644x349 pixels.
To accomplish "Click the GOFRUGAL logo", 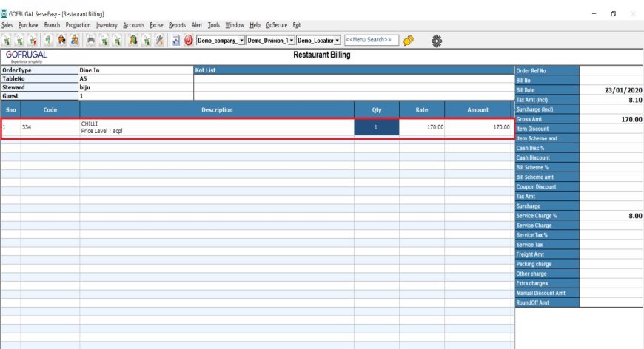I will pos(27,57).
